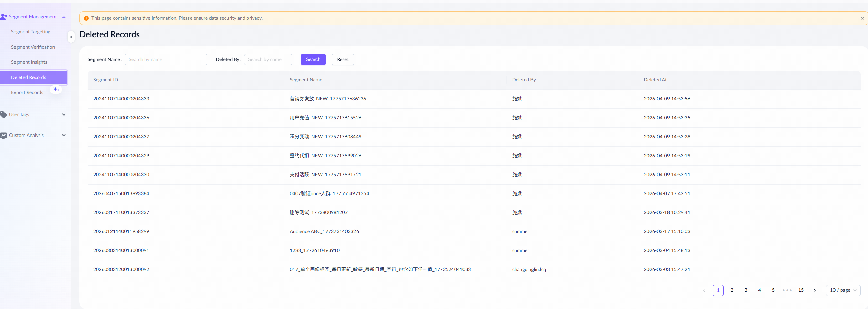
Task: Click the User Tags tag icon
Action: point(4,115)
